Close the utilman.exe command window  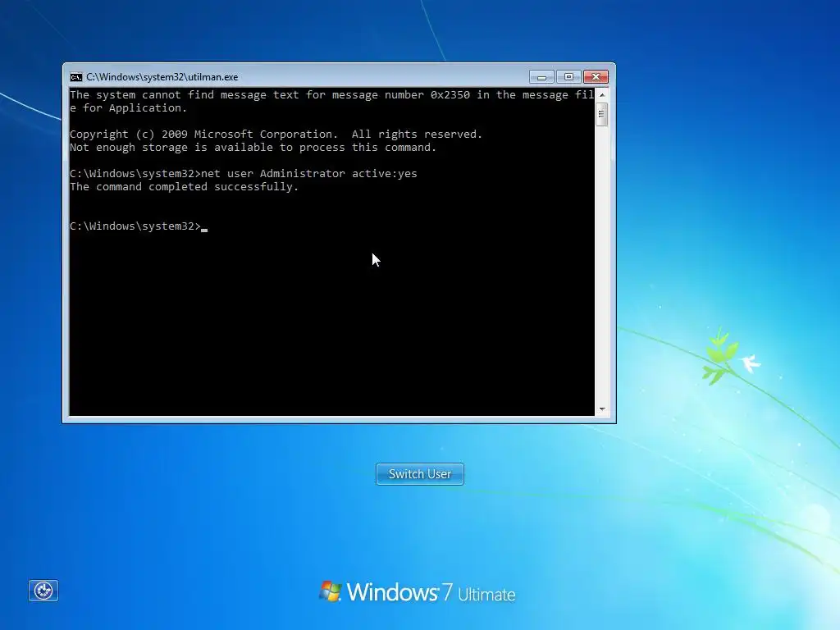pyautogui.click(x=596, y=77)
